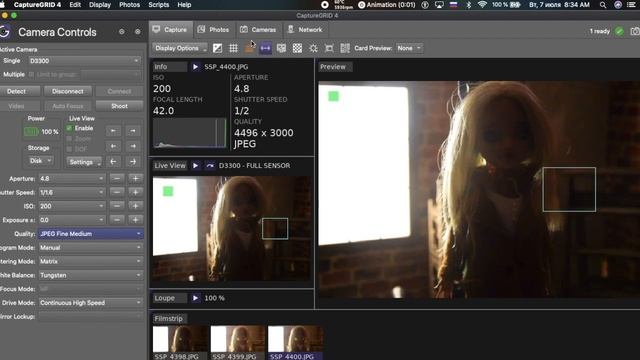Increase Exposure compensation with the plus button
This screenshot has width=640, height=360.
pos(136,220)
